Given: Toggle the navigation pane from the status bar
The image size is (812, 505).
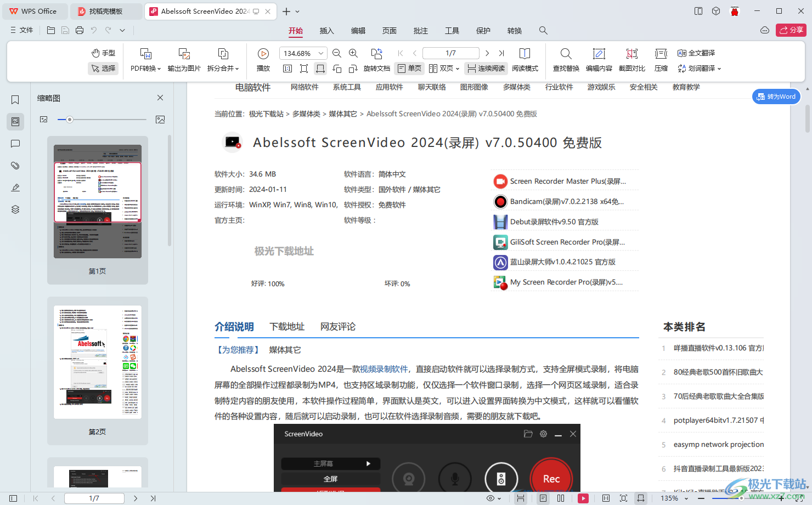Looking at the screenshot, I should (13, 498).
